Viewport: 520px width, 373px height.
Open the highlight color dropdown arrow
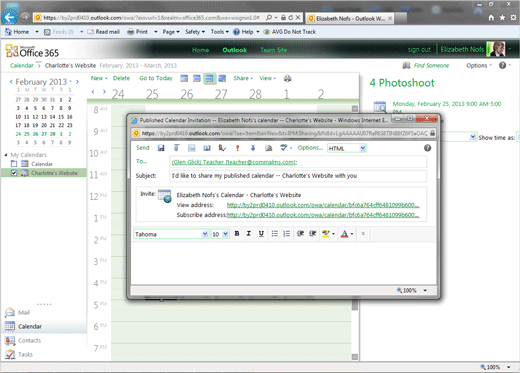333,234
